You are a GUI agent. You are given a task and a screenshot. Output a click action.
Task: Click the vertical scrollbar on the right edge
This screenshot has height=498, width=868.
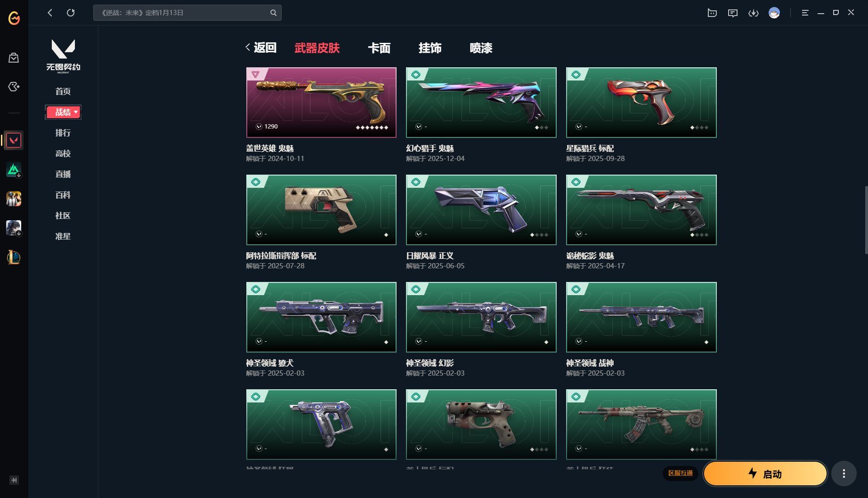[866, 220]
